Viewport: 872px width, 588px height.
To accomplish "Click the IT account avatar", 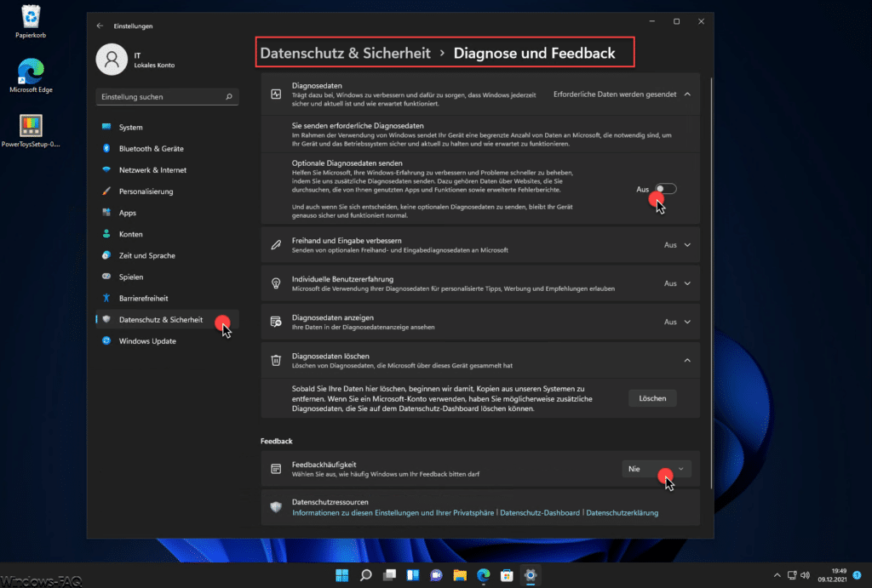I will 112,60.
